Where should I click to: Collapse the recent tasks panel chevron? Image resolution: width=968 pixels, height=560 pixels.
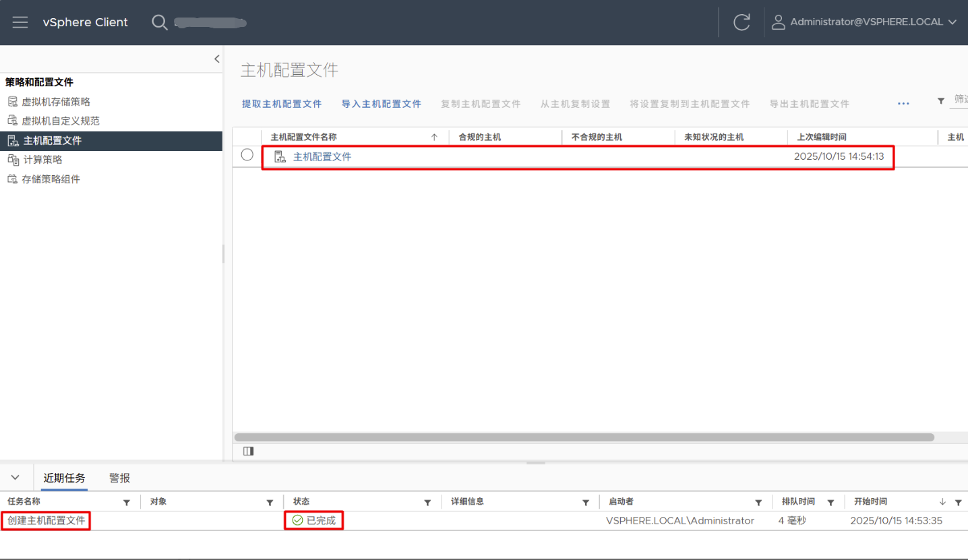(15, 477)
